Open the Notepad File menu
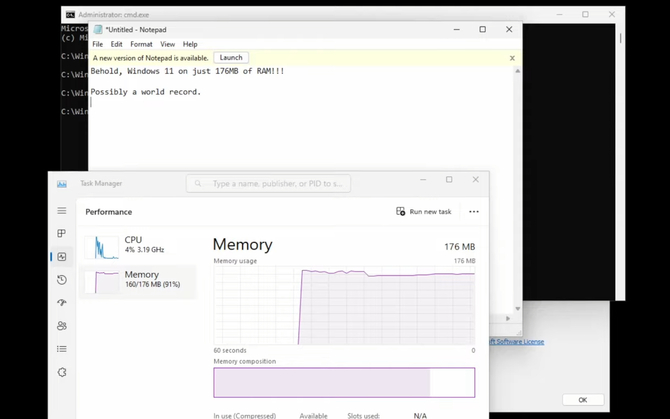 (97, 44)
